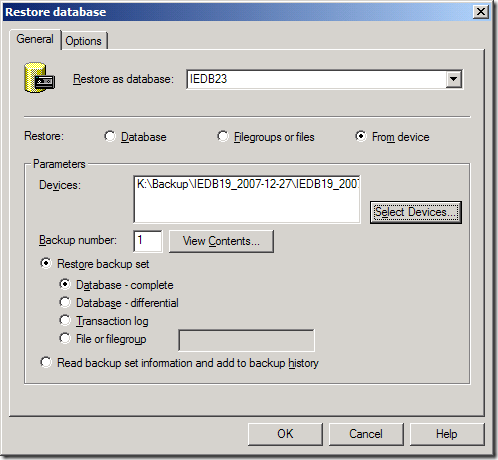Viewport: 498px width, 460px height.
Task: Click the Backup number field
Action: tap(148, 241)
